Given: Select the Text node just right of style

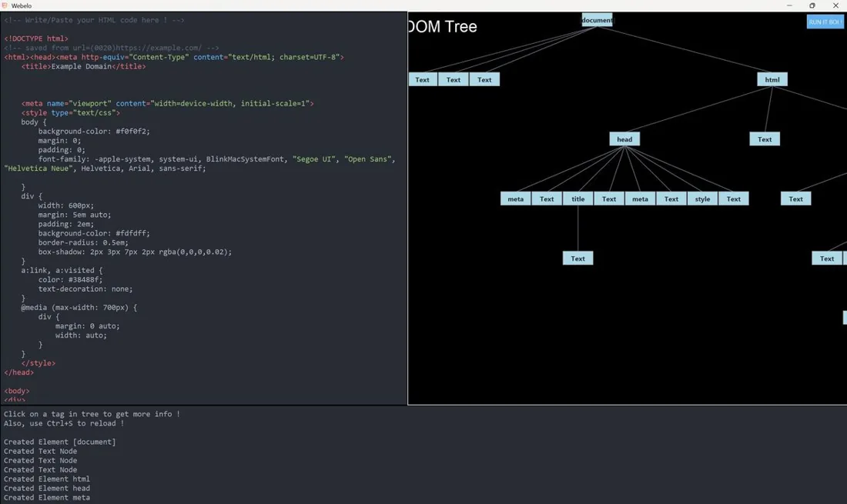Looking at the screenshot, I should click(734, 199).
